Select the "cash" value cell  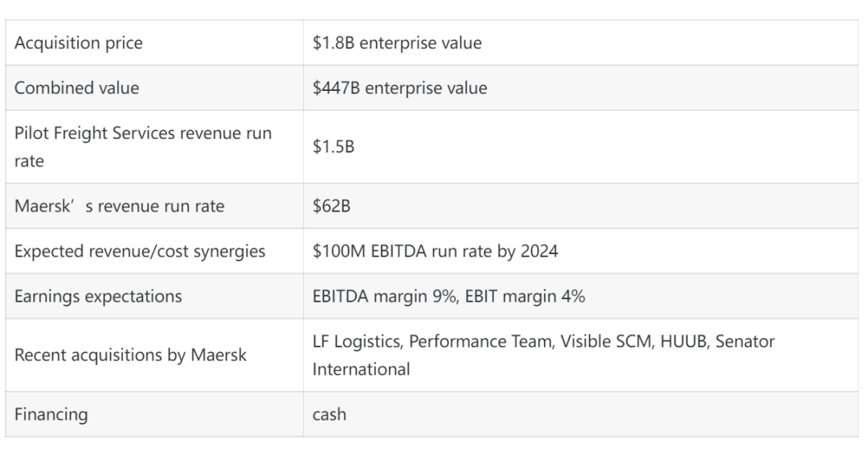[330, 415]
